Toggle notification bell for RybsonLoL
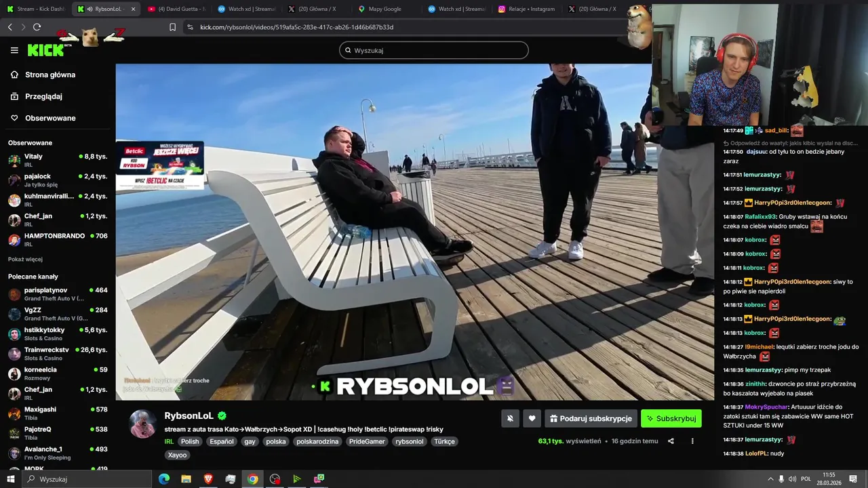868x488 pixels. pos(511,419)
